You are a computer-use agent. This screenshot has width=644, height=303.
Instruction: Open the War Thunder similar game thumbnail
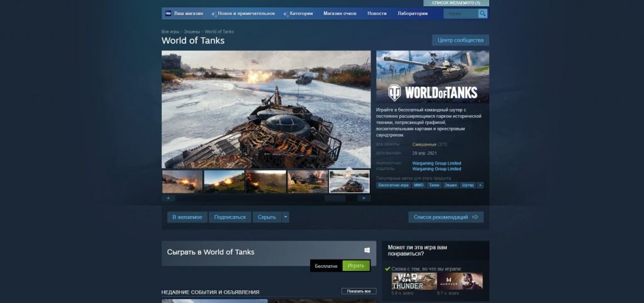coord(414,281)
